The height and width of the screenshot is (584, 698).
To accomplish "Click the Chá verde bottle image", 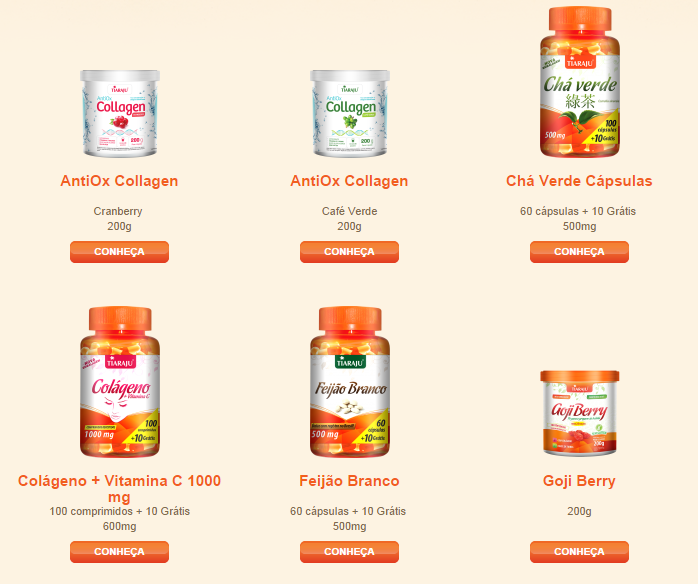I will click(x=580, y=82).
